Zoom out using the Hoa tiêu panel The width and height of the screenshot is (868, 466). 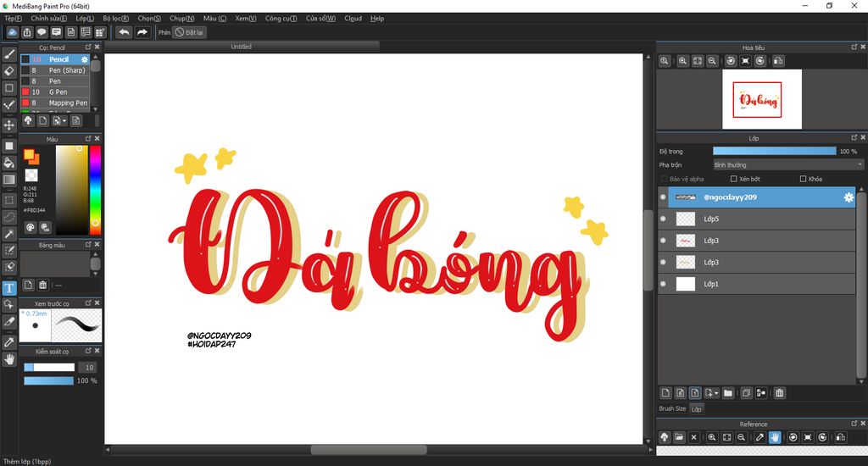point(712,61)
